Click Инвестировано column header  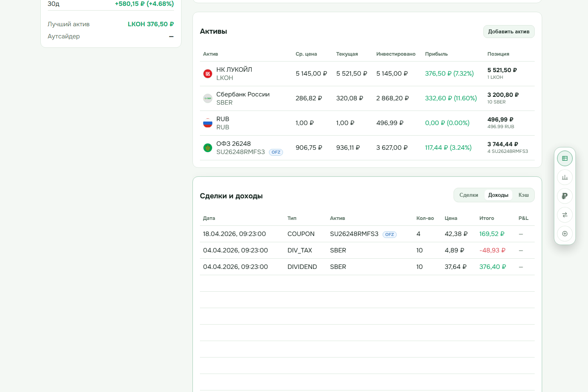point(396,54)
